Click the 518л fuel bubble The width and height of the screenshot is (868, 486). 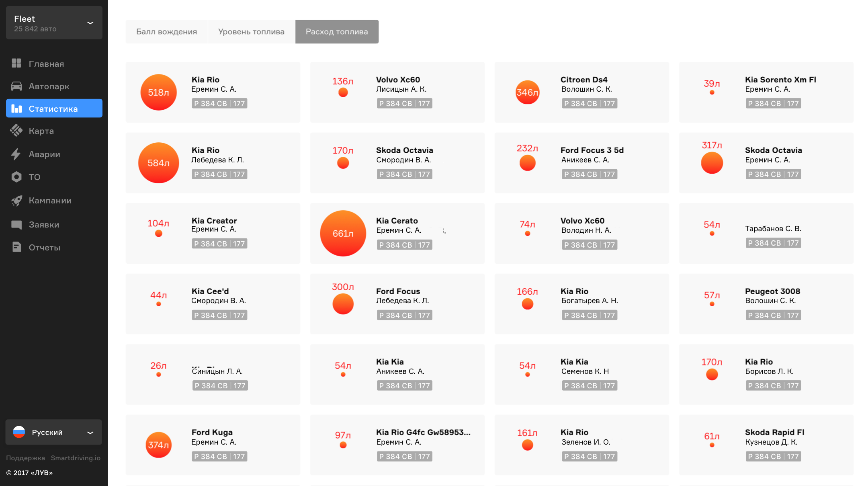(x=158, y=92)
